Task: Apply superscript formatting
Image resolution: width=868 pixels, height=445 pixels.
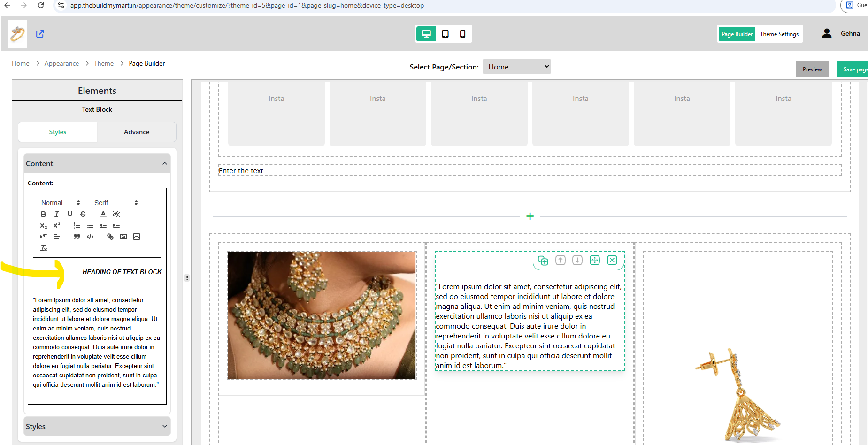Action: point(57,225)
